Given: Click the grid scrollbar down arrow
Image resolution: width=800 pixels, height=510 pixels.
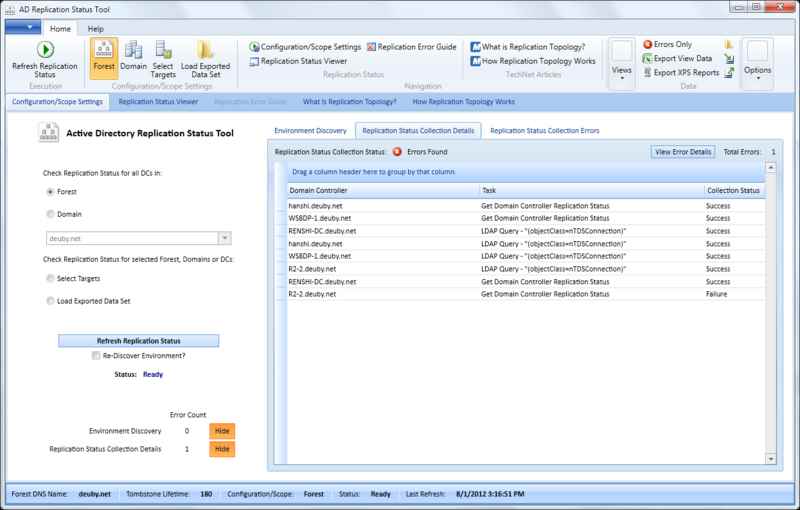Looking at the screenshot, I should pyautogui.click(x=770, y=459).
